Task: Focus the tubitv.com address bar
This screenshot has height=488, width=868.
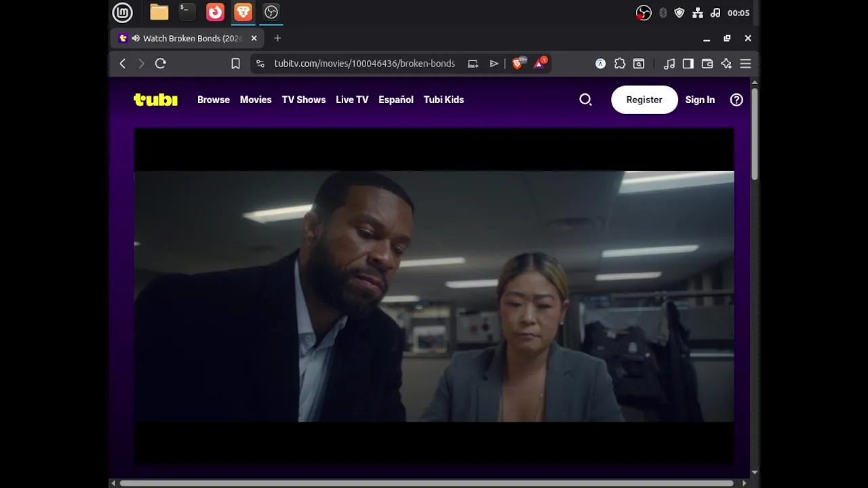Action: pyautogui.click(x=364, y=64)
